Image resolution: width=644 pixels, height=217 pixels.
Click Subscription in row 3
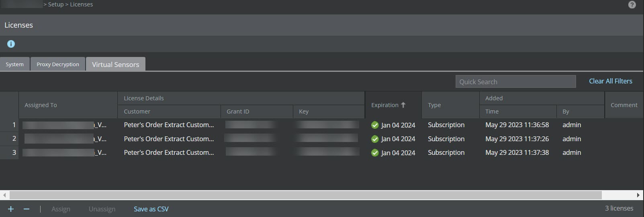(446, 152)
